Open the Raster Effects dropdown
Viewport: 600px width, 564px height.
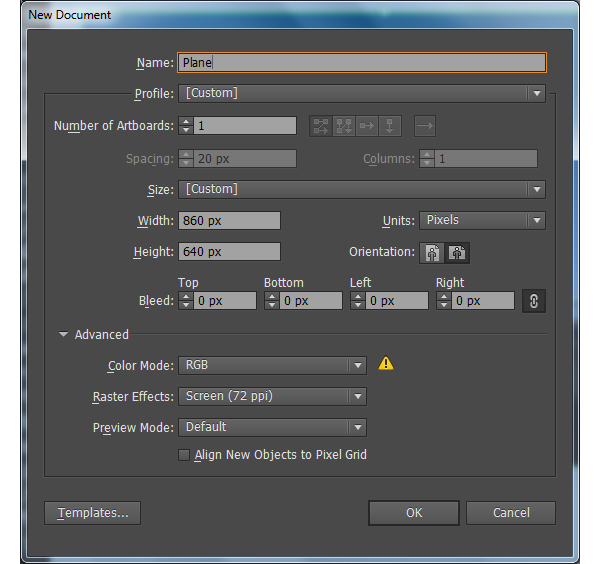[272, 396]
